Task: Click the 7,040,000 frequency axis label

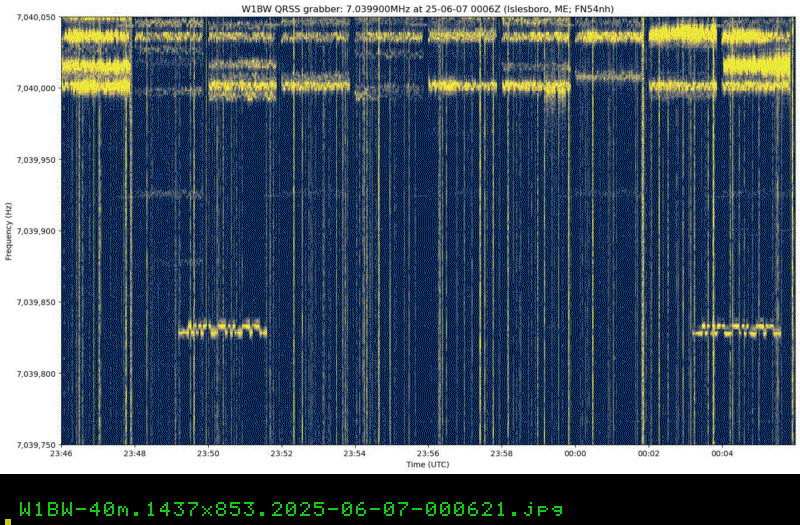Action: tap(36, 88)
